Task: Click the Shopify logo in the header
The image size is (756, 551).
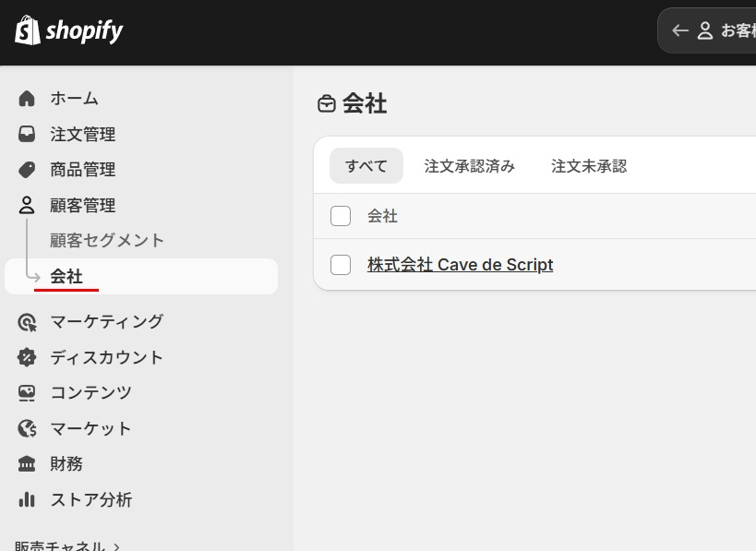Action: point(69,30)
